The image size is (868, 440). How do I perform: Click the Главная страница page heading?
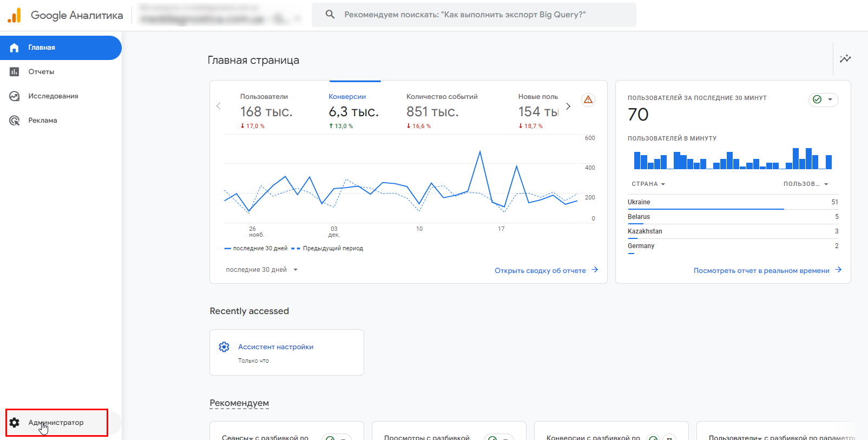click(253, 61)
